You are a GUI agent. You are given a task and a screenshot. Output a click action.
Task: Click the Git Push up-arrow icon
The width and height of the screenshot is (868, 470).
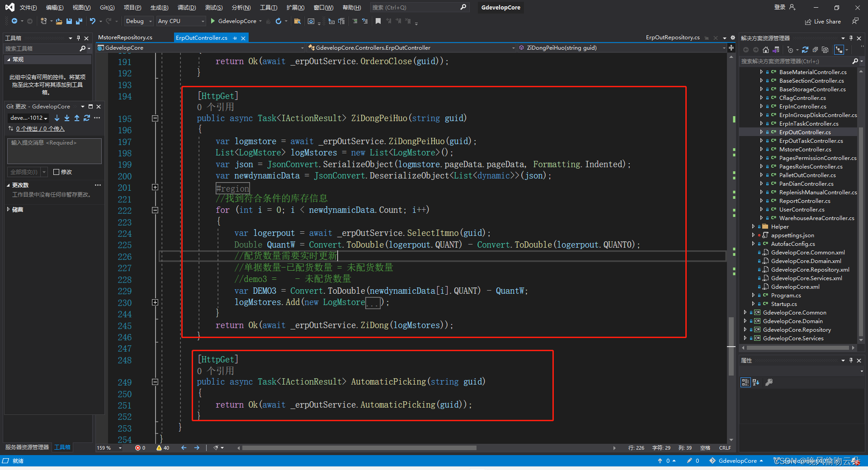(77, 118)
